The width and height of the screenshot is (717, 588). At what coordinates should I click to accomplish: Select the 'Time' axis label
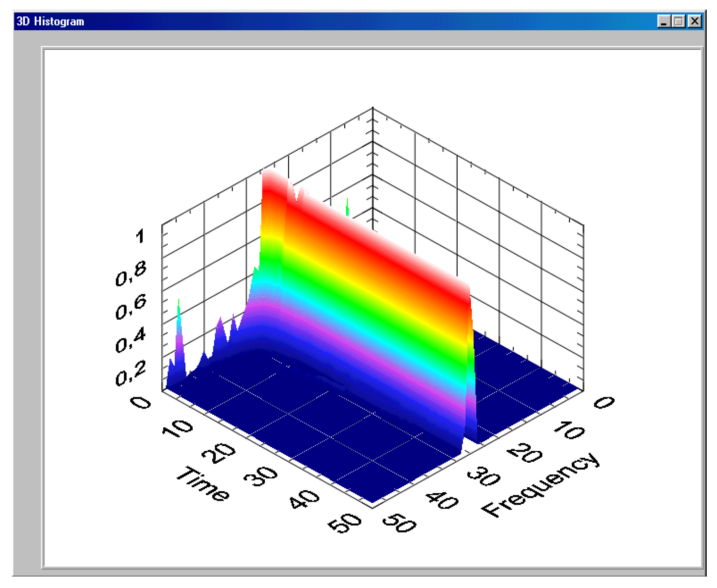pyautogui.click(x=203, y=484)
